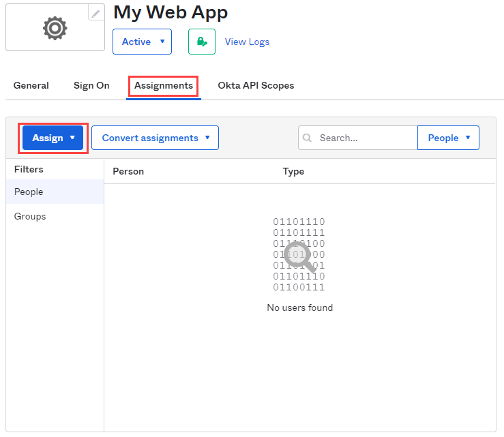Focus the Search input field
The width and height of the screenshot is (504, 437).
point(366,138)
